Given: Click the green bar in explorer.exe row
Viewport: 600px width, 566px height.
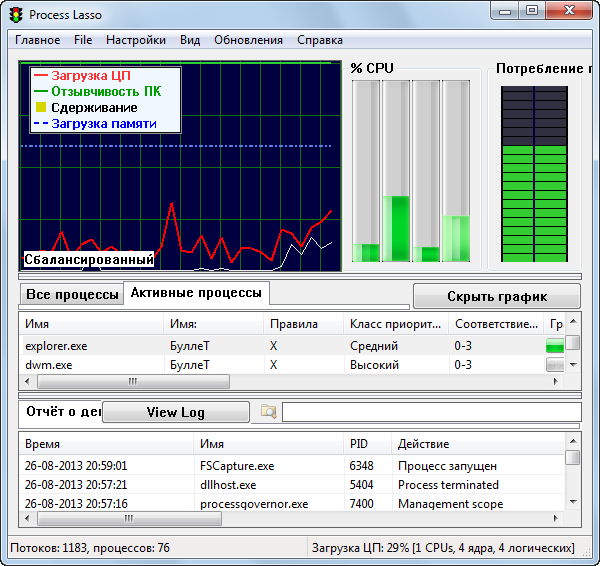Looking at the screenshot, I should [x=555, y=346].
